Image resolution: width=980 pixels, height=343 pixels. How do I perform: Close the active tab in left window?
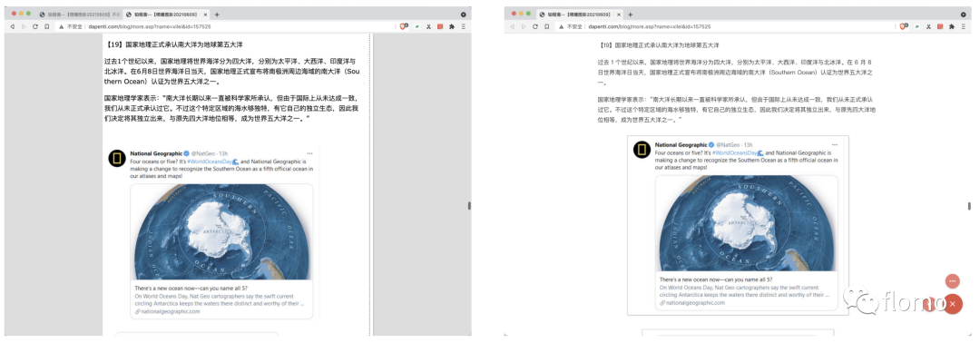(x=206, y=15)
